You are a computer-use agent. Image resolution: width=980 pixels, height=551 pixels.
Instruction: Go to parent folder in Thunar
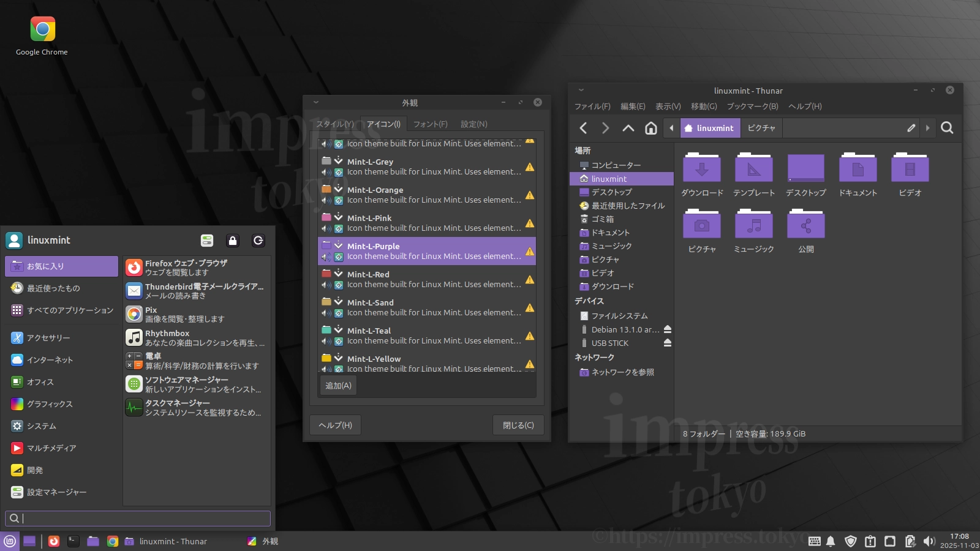pos(628,128)
